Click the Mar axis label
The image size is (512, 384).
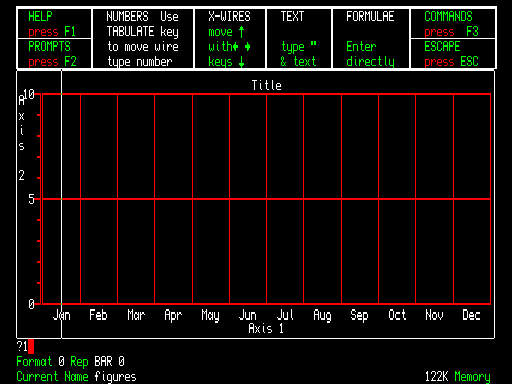click(x=136, y=315)
